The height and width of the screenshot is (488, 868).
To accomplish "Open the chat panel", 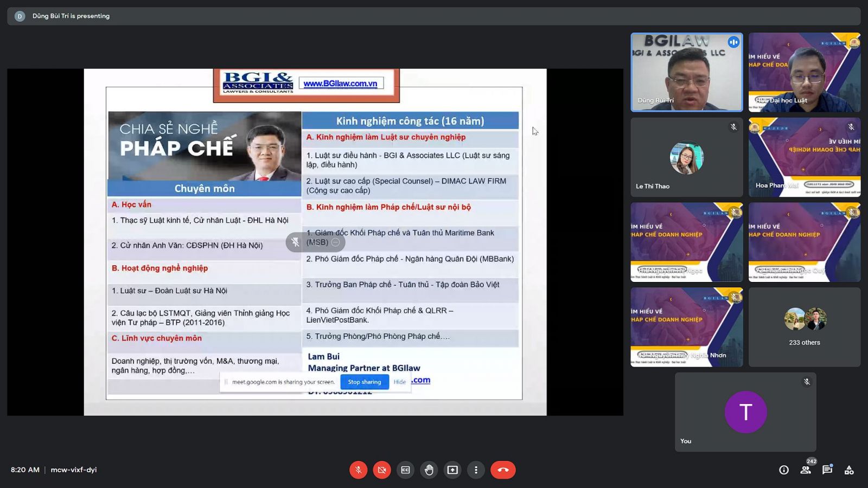I will click(827, 470).
